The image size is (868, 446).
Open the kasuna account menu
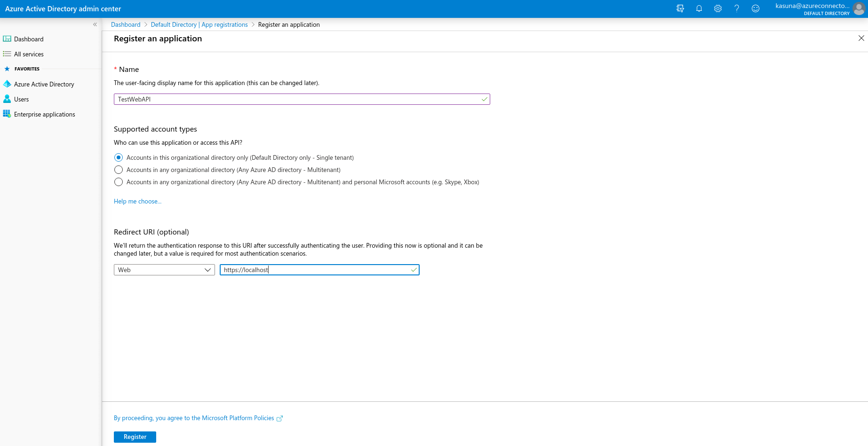[819, 8]
